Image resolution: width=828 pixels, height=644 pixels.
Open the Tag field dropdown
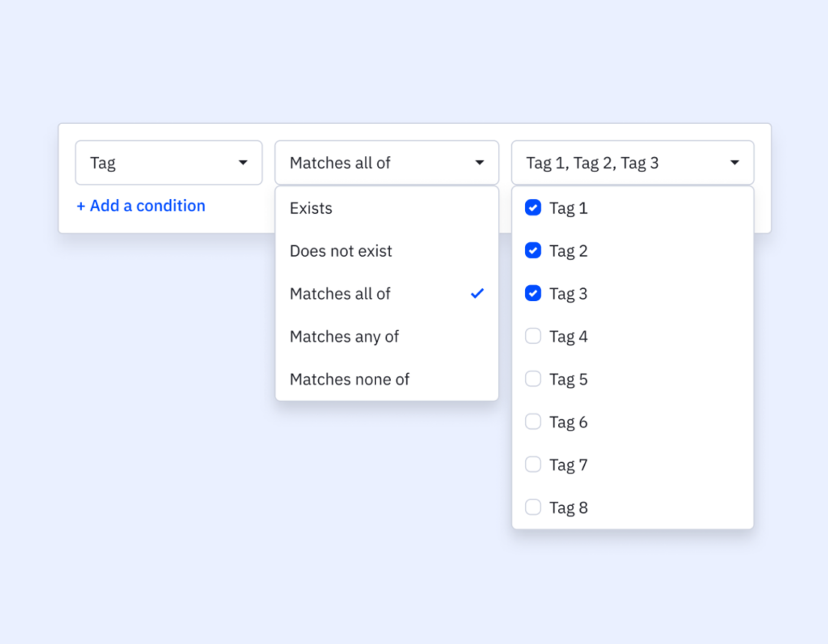tap(168, 162)
